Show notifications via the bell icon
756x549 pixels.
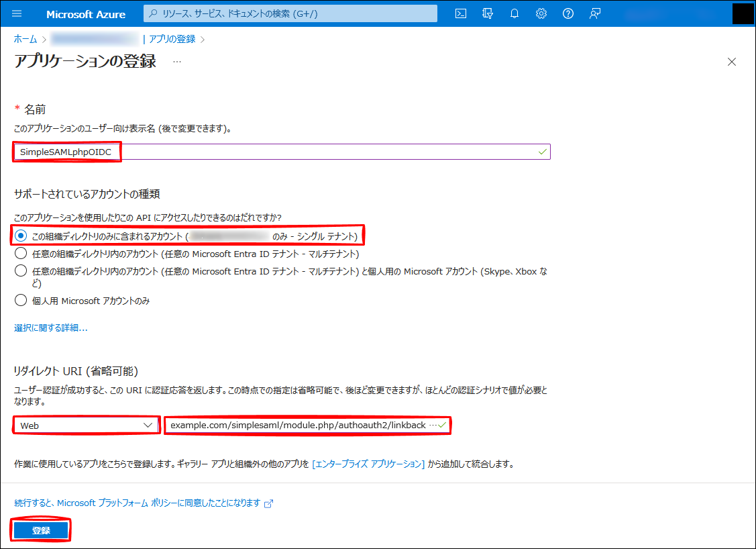coord(515,14)
